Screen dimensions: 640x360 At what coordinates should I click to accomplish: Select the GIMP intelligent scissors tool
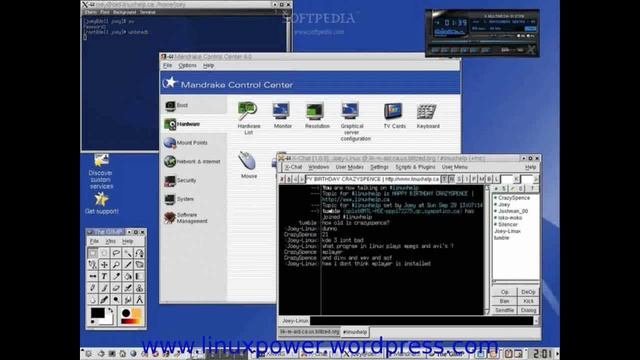tap(93, 265)
